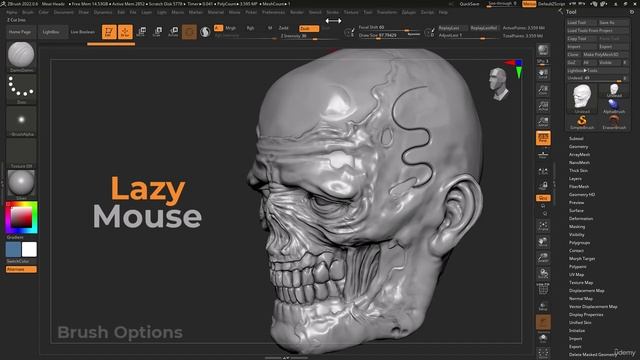This screenshot has width=640, height=360.
Task: Toggle the orange Solo button on right shelf
Action: [x=543, y=322]
